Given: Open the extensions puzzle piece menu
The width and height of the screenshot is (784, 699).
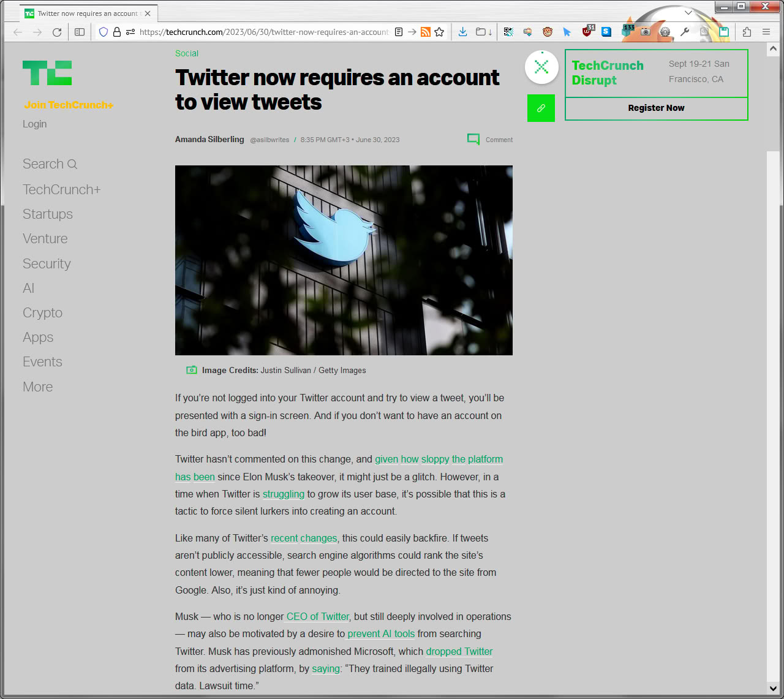Looking at the screenshot, I should pyautogui.click(x=747, y=32).
